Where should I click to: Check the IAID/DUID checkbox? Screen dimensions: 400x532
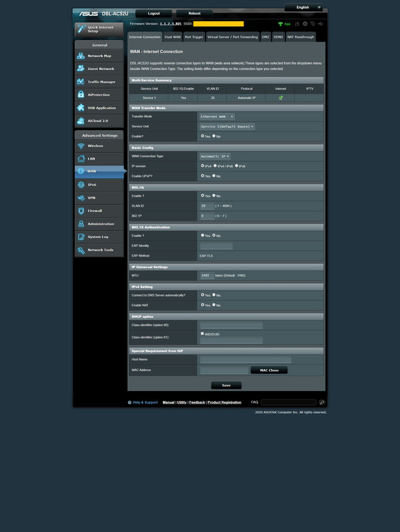(202, 334)
